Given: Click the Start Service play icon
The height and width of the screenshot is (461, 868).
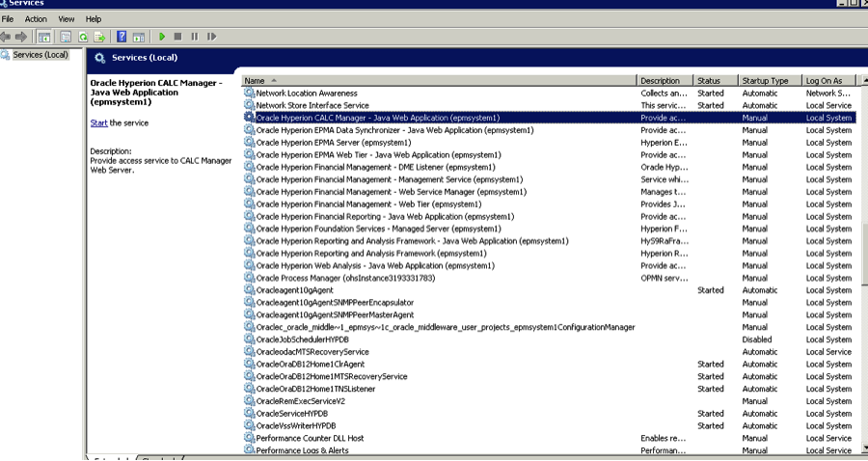Looking at the screenshot, I should point(162,37).
